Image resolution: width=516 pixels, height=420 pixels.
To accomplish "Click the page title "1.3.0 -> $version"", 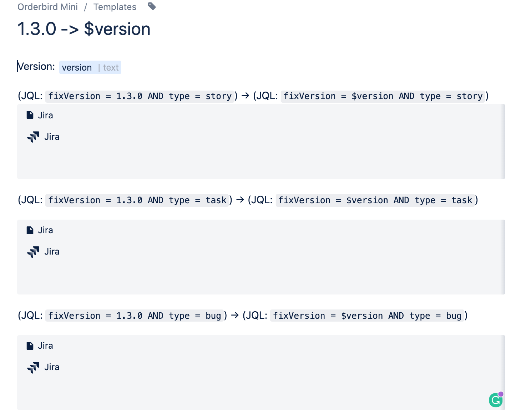I will point(84,29).
